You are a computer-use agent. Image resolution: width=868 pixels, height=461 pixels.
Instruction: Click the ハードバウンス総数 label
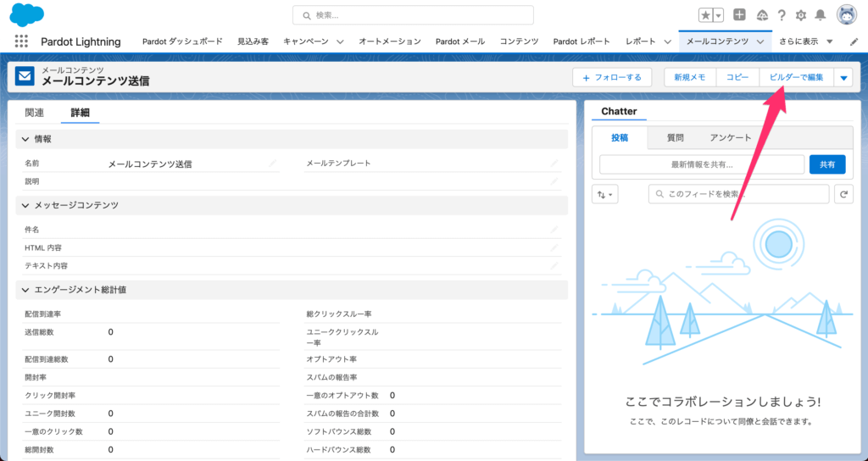coord(339,450)
